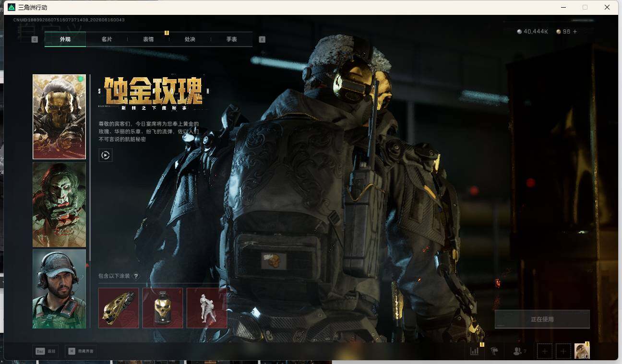Click the 包含以下涂装 label
622x364 pixels.
(114, 276)
